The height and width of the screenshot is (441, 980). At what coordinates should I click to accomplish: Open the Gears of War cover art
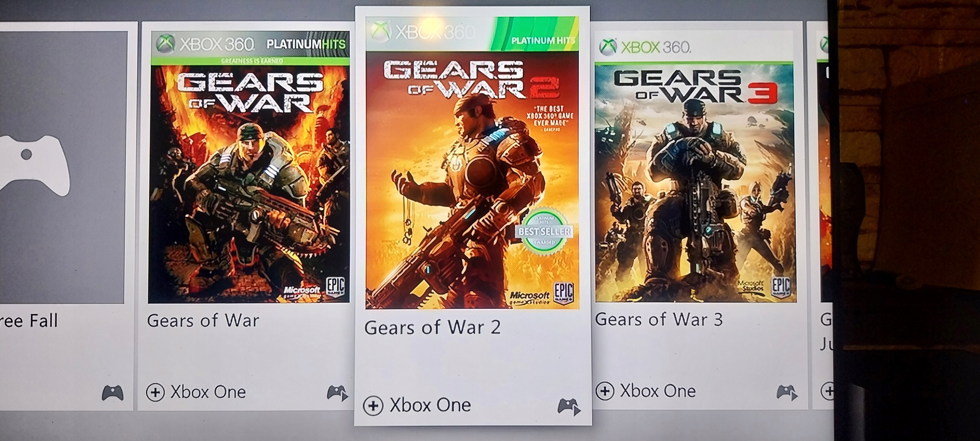click(x=249, y=168)
